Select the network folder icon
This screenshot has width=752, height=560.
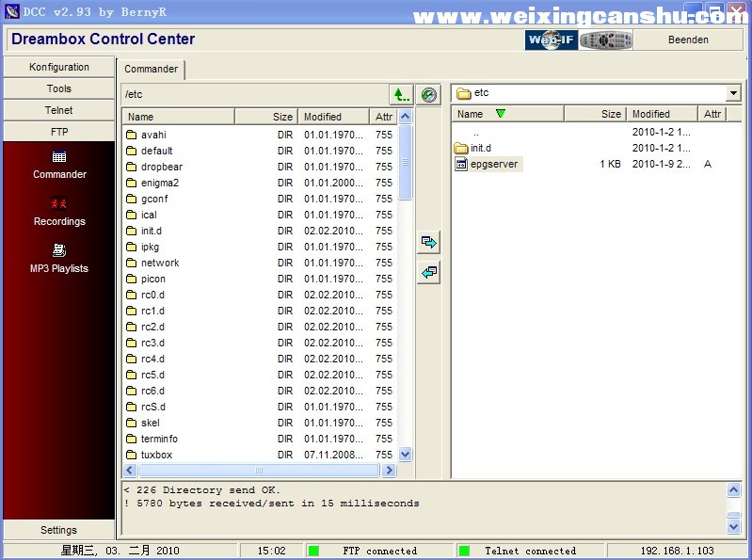[132, 263]
